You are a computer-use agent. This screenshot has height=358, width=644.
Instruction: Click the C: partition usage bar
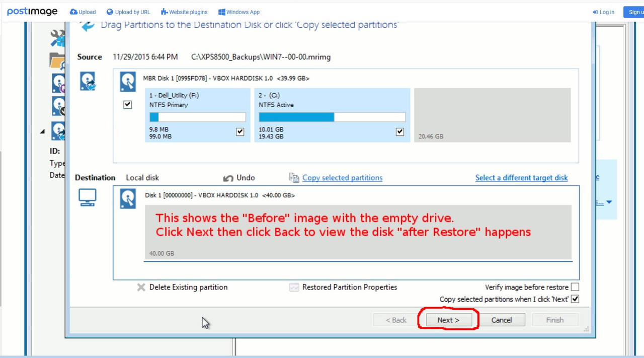332,117
